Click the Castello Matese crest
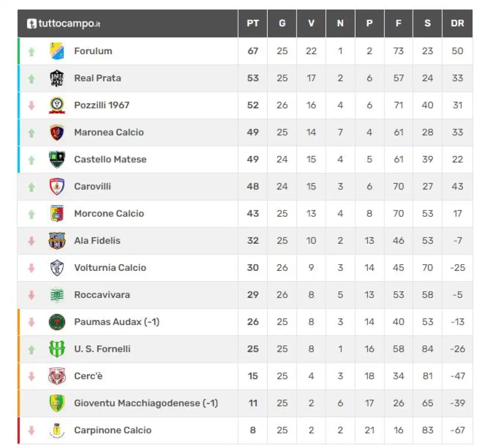The width and height of the screenshot is (482, 448). click(57, 159)
